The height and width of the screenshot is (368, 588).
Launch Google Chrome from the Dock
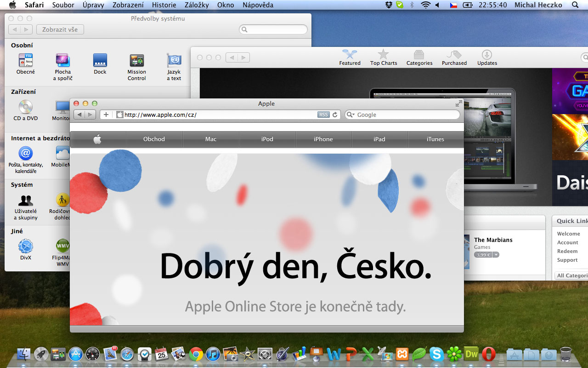[x=196, y=354]
